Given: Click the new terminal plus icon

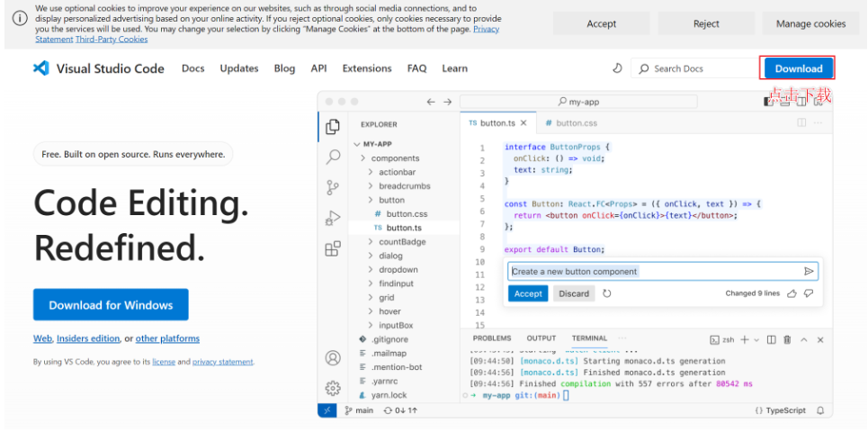Looking at the screenshot, I should point(745,339).
